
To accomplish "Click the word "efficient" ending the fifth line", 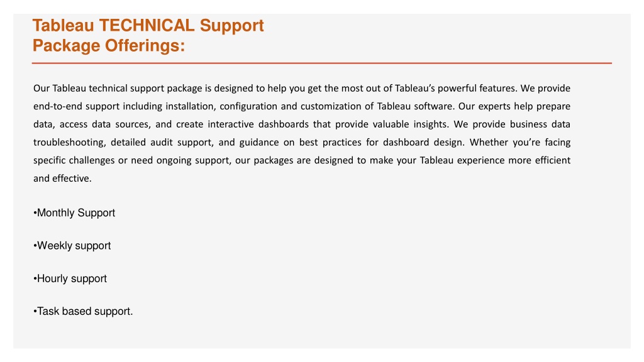I will 552,160.
